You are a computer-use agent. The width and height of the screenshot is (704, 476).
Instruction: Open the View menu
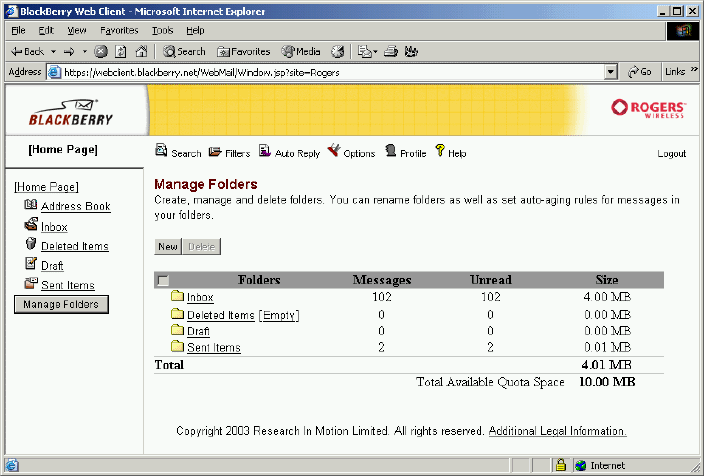[x=77, y=31]
